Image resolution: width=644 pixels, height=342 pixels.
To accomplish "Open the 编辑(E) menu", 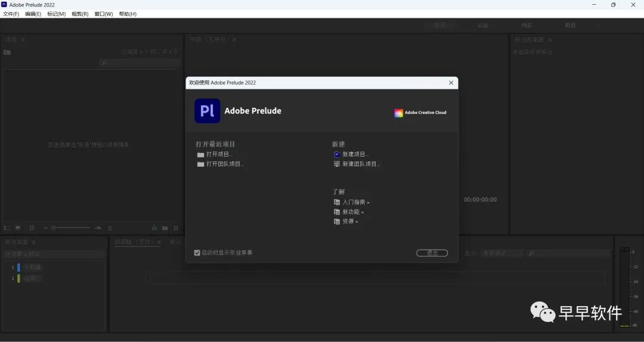I will click(x=33, y=14).
